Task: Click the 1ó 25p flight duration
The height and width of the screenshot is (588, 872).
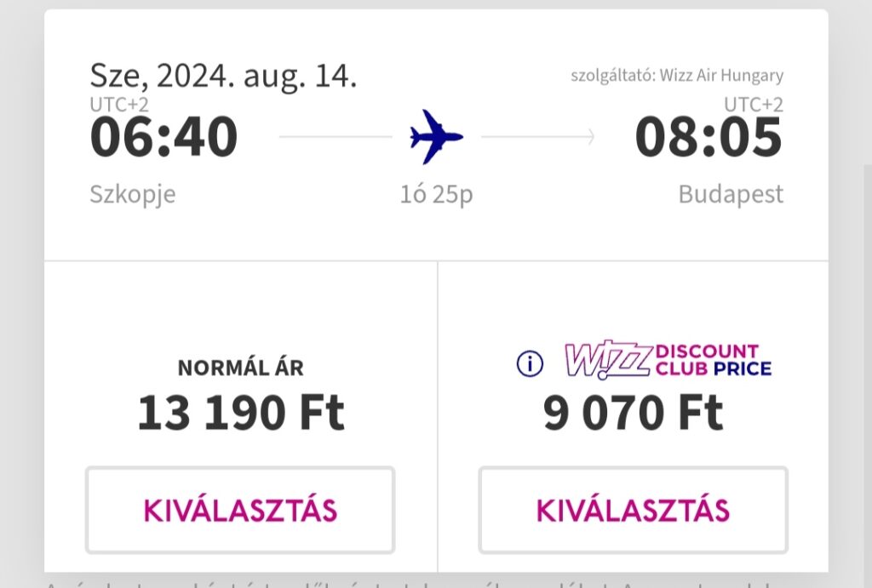Action: point(437,195)
